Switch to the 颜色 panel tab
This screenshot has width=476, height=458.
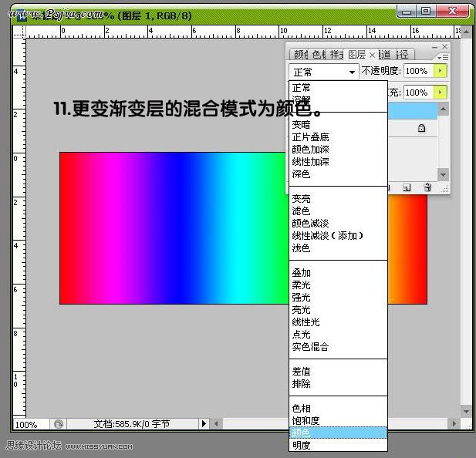[x=301, y=55]
